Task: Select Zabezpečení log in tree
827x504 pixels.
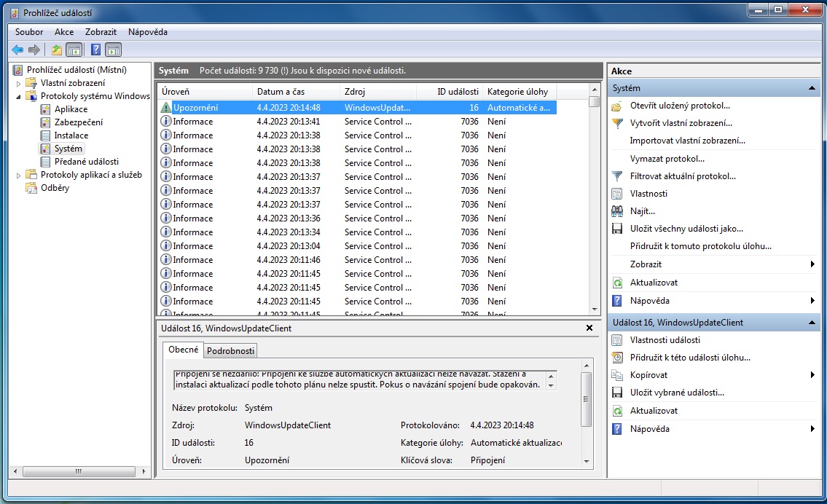Action: (x=79, y=122)
